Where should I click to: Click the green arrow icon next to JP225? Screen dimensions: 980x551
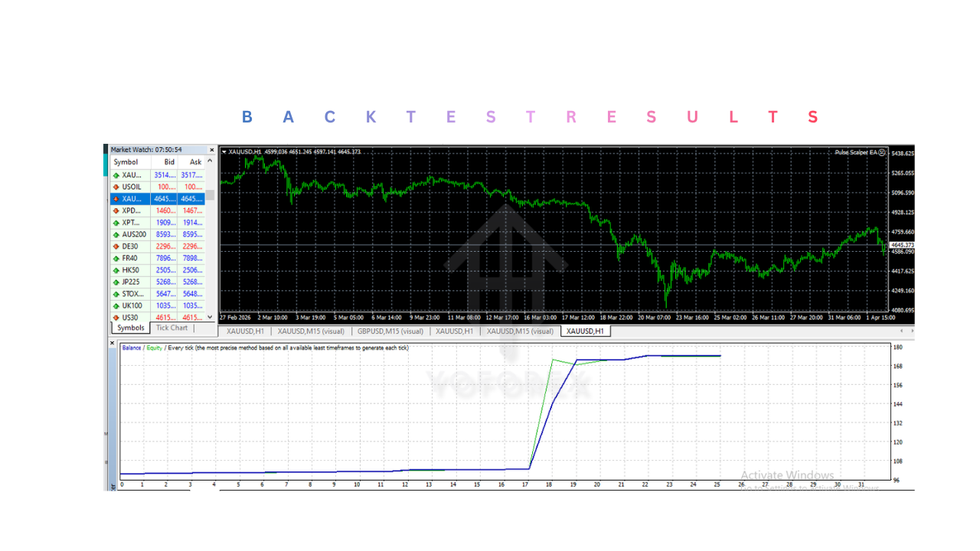[114, 282]
